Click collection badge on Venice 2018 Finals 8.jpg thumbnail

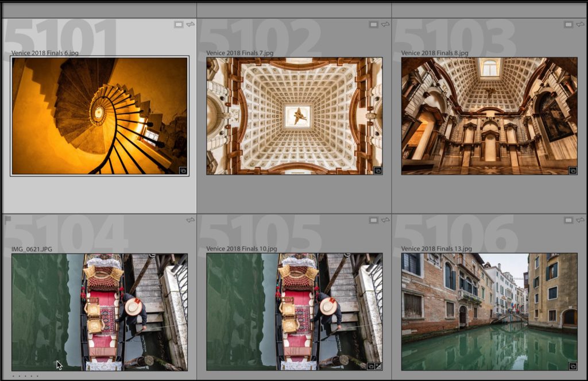(x=573, y=171)
